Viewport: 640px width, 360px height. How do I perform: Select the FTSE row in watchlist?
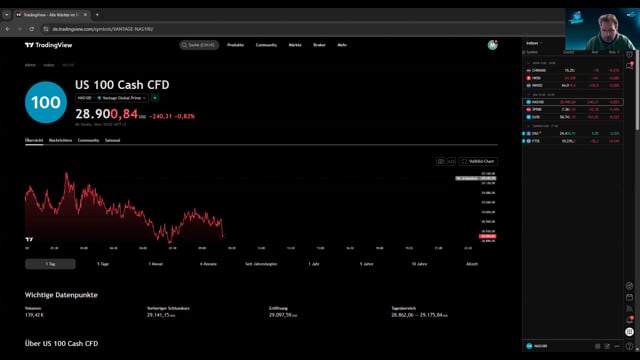coord(573,141)
